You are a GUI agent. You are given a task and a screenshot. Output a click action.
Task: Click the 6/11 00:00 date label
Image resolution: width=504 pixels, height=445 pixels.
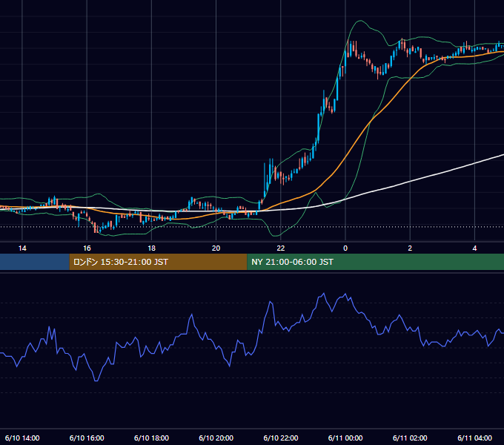(345, 438)
